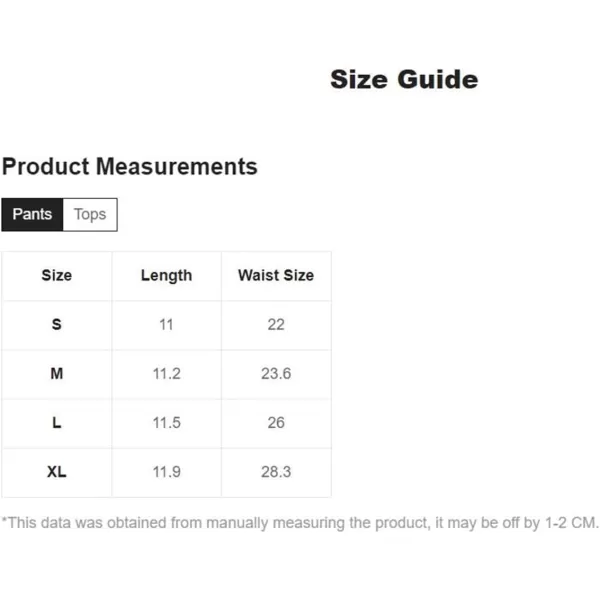Click the length value 11

coord(166,324)
